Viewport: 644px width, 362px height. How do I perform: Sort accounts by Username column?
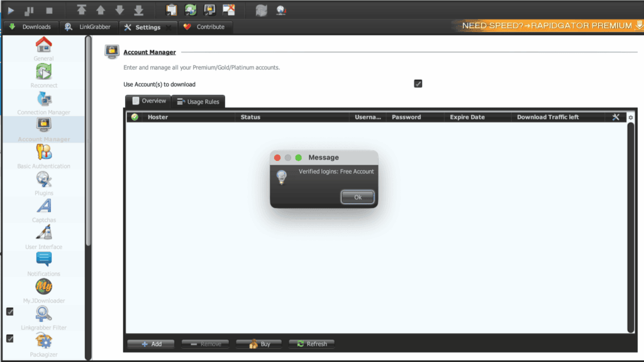coord(367,117)
